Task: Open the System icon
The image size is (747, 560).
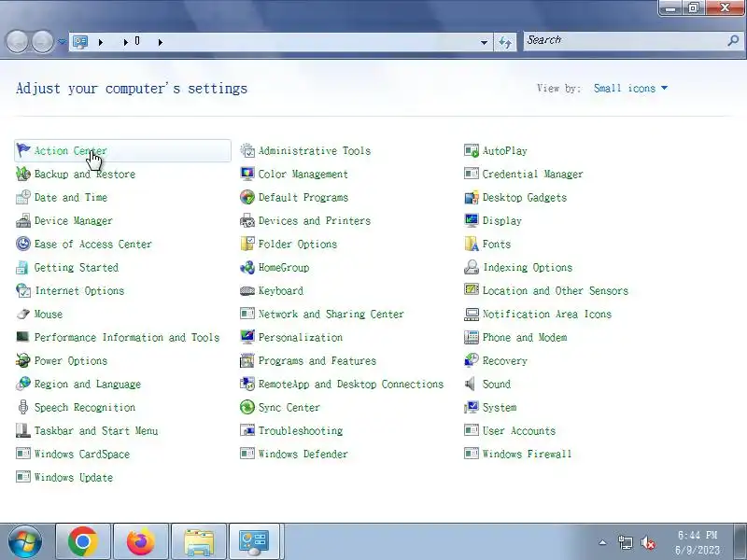Action: click(472, 407)
